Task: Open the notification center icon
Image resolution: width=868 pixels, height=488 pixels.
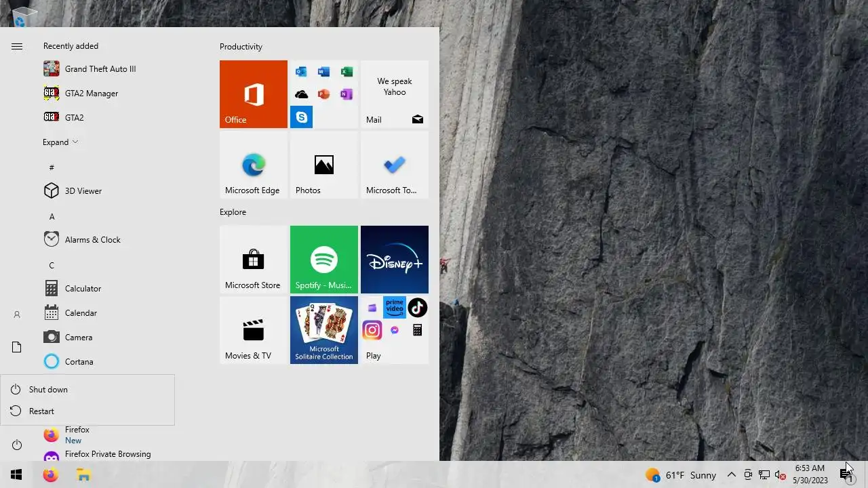Action: pyautogui.click(x=847, y=475)
